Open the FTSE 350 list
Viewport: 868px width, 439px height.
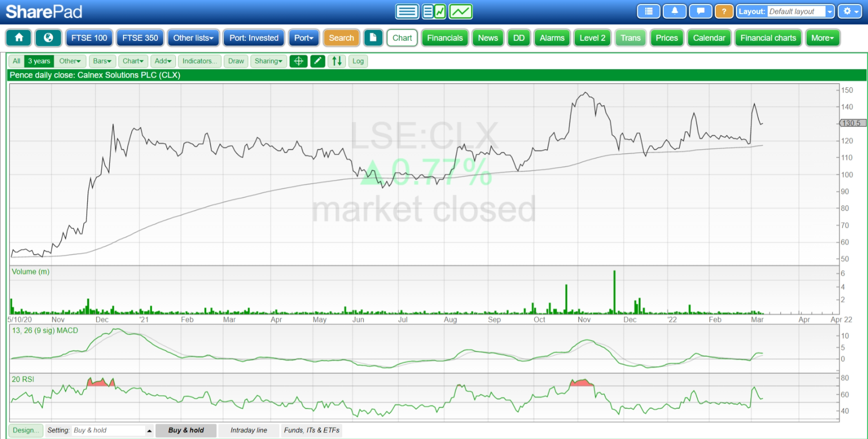(x=140, y=38)
